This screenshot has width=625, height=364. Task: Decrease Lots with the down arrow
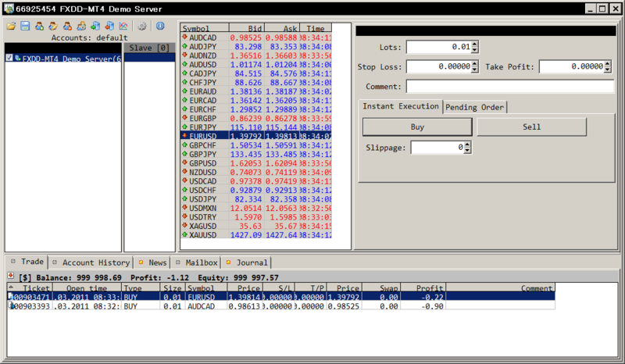[474, 50]
